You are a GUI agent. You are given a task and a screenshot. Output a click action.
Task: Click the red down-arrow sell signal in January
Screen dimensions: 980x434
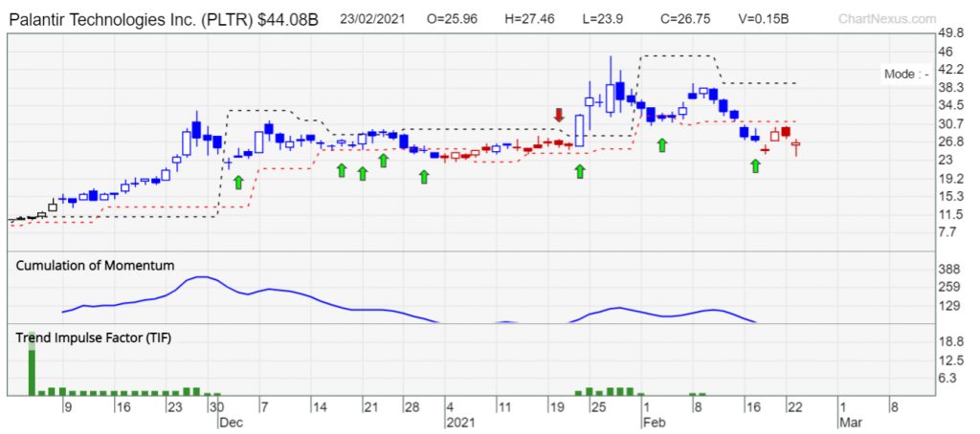(x=559, y=115)
